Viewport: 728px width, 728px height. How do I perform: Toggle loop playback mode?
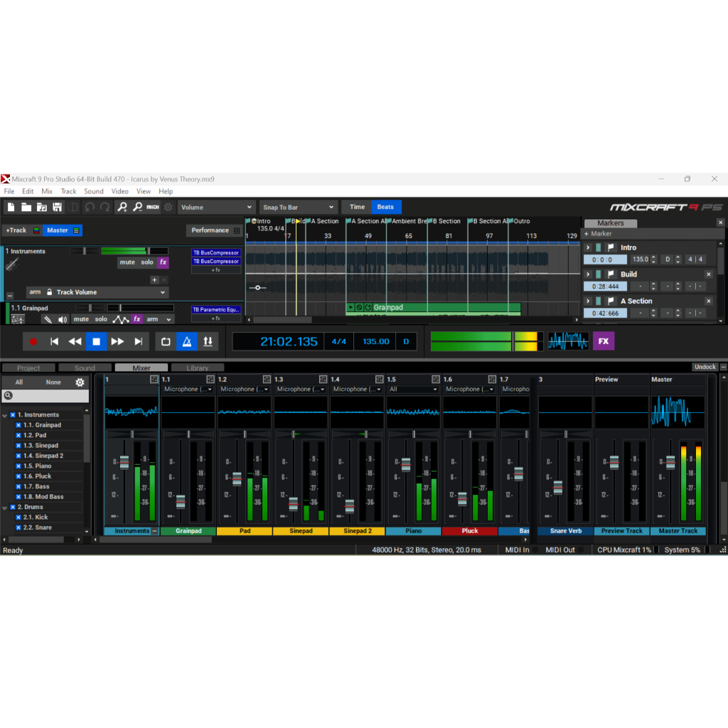point(166,342)
